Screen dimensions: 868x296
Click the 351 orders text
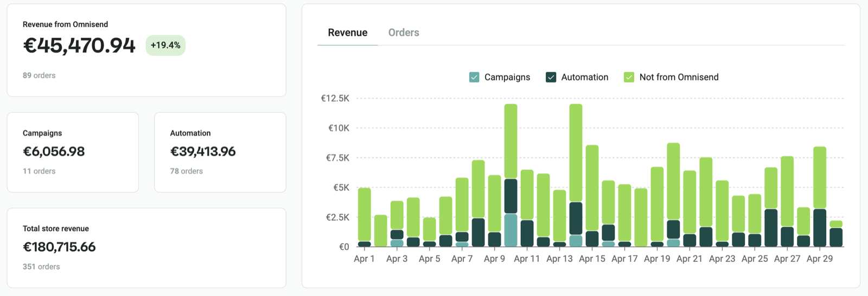pos(41,266)
